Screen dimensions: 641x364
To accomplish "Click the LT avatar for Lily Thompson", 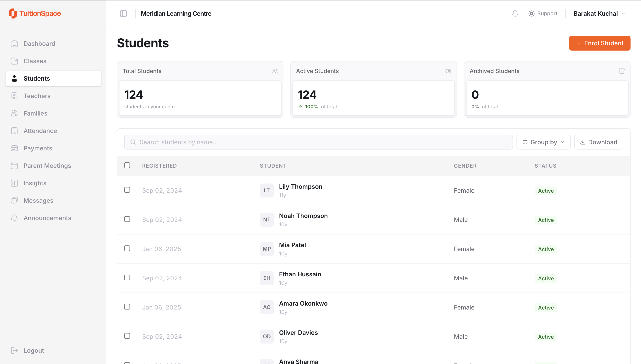I will point(267,191).
